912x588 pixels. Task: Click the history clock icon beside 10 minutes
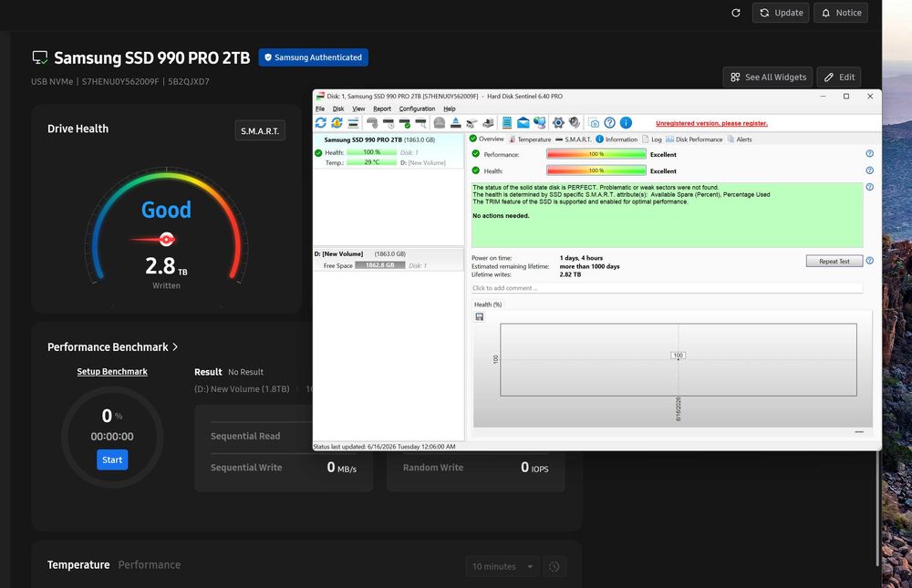tap(554, 566)
